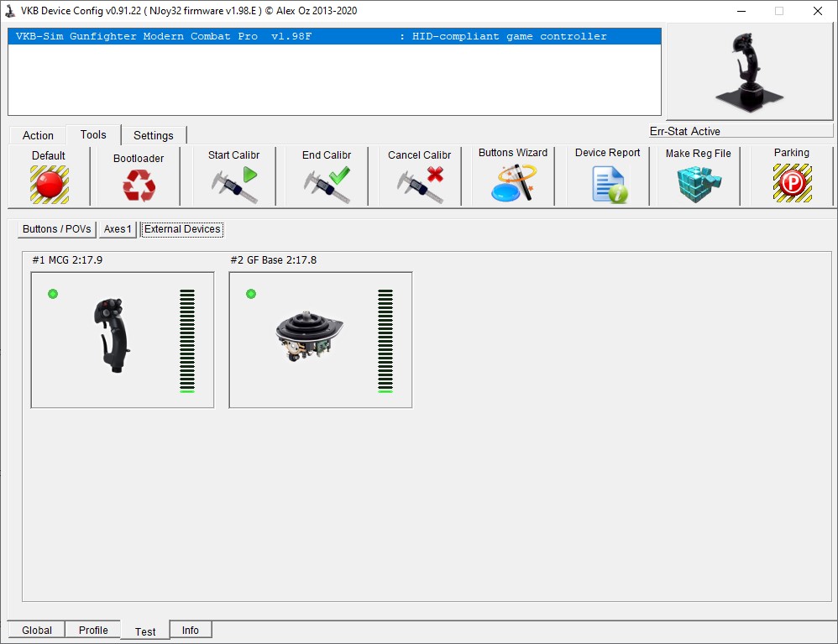Click the VKB app icon in title bar
The width and height of the screenshot is (838, 644).
[9, 11]
